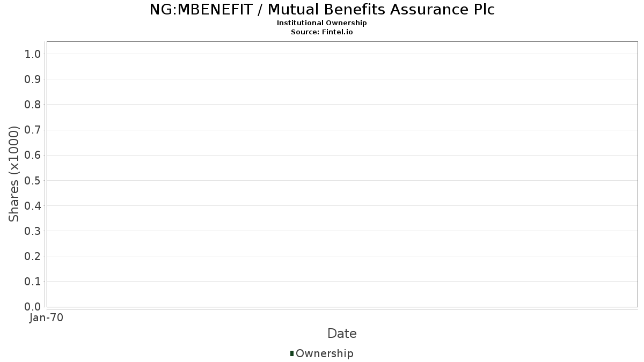Click the 0.6 y-axis tick label
The width and height of the screenshot is (644, 362).
point(33,155)
